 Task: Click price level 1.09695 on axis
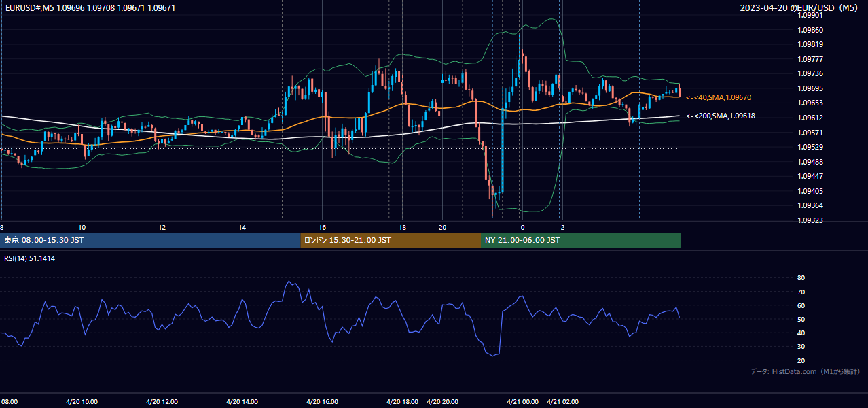click(810, 89)
